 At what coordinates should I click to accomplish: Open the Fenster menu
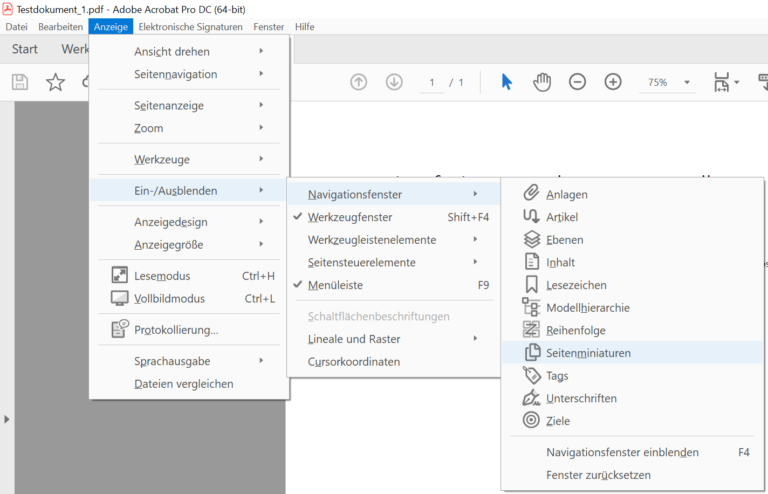(268, 26)
